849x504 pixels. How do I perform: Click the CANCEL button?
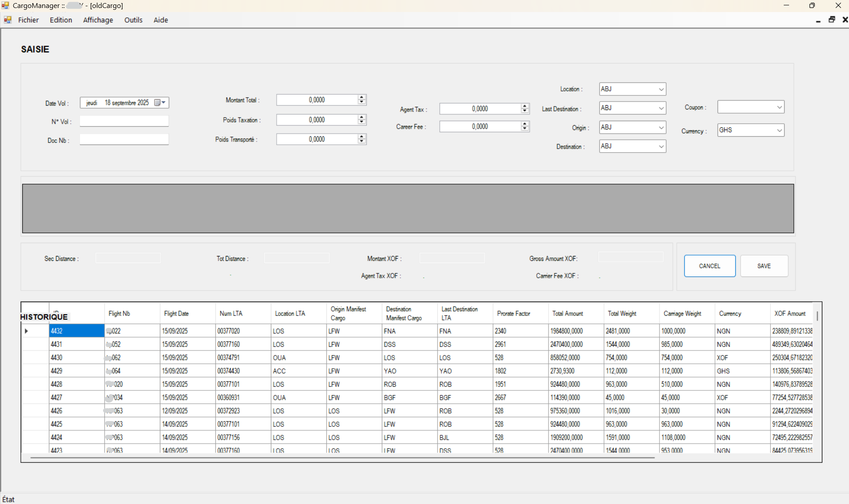click(x=709, y=266)
